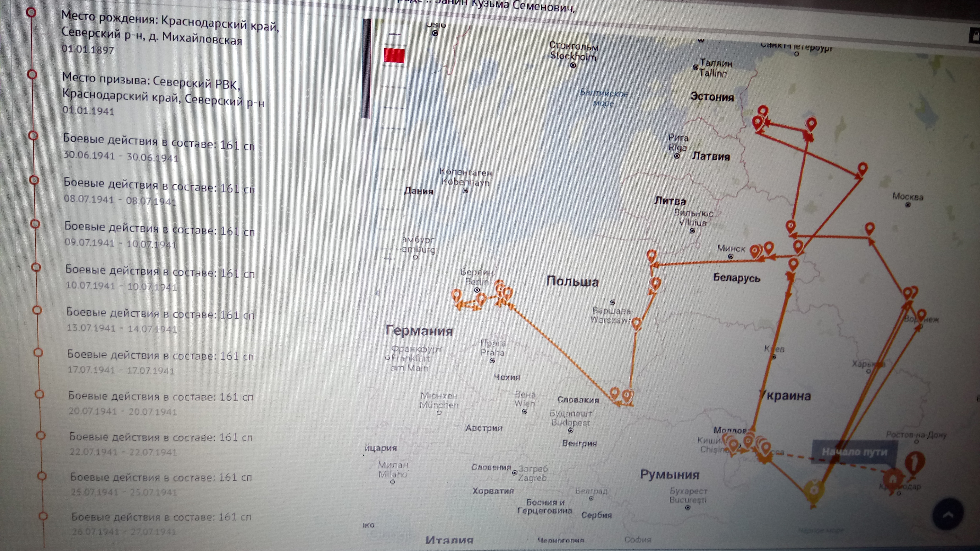Collapse map panel with small left arrow
980x551 pixels.
377,293
